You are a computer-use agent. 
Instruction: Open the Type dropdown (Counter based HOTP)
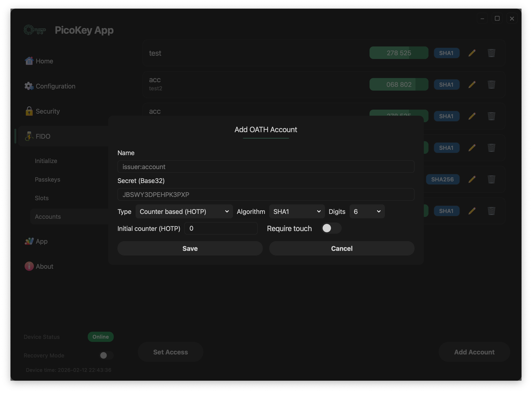coord(184,212)
